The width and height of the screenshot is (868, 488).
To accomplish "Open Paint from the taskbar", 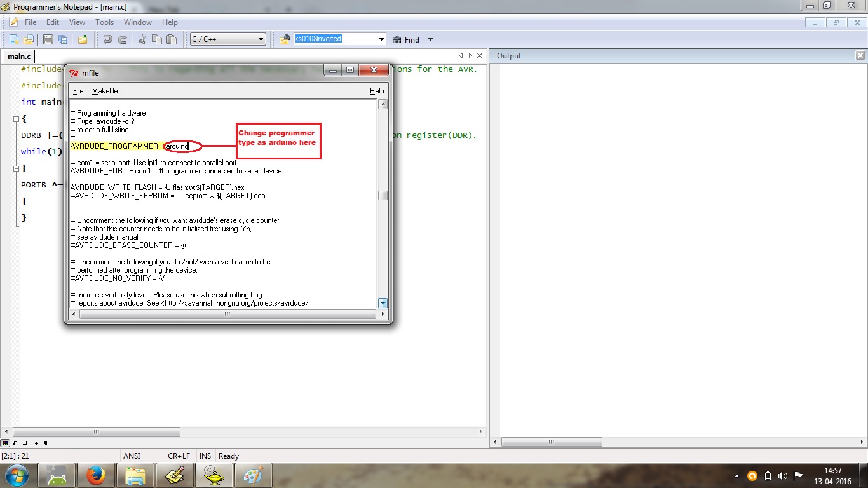I will pos(254,475).
